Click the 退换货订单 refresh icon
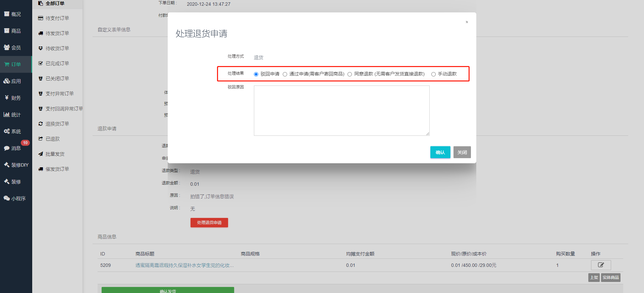 point(41,124)
